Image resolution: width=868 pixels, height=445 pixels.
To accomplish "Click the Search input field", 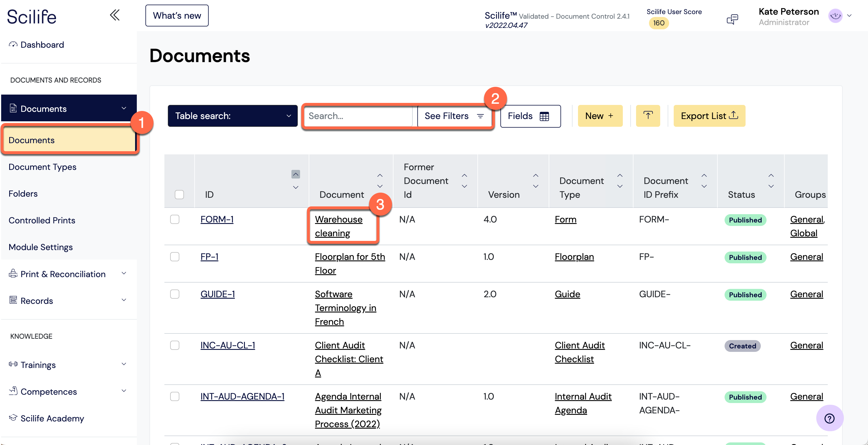I will click(x=358, y=116).
